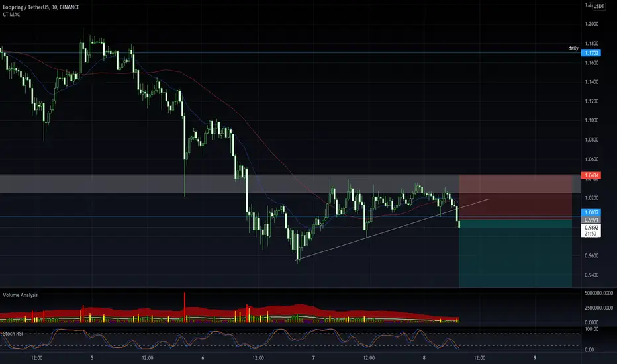Click the date label 6 on time axis

tap(203, 358)
